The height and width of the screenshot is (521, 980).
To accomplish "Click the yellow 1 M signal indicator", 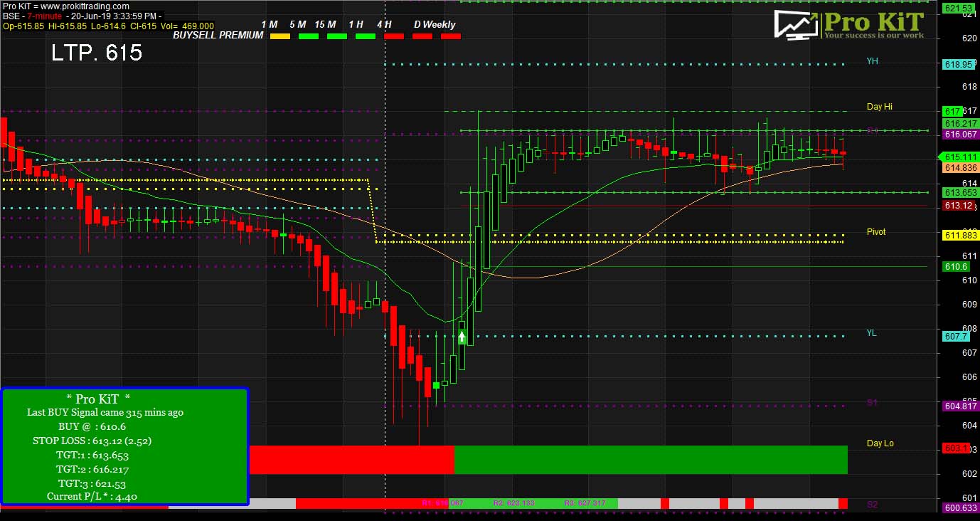I will tap(280, 36).
